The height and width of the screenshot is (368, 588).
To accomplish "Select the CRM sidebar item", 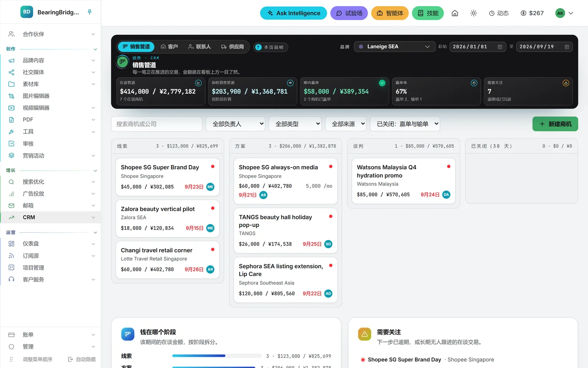I will (51, 217).
